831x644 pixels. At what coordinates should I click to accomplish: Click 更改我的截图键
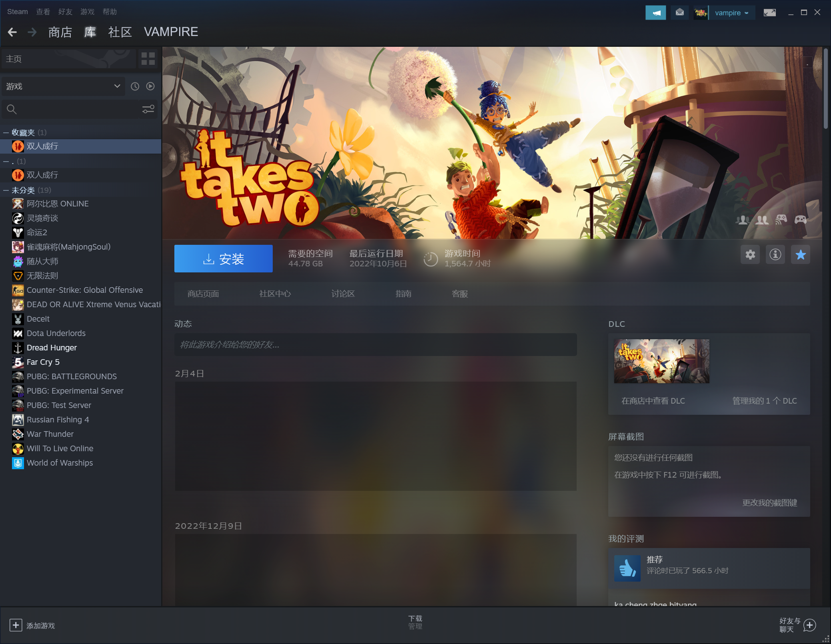tap(770, 503)
